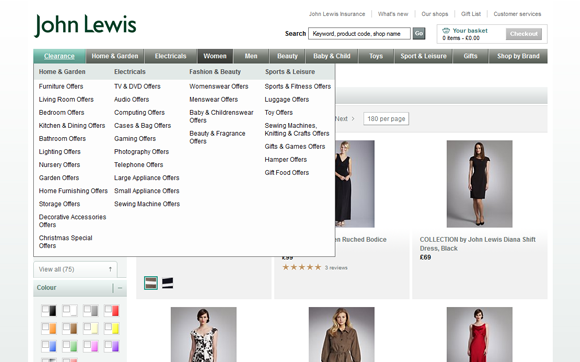Go to the Next results page

344,119
